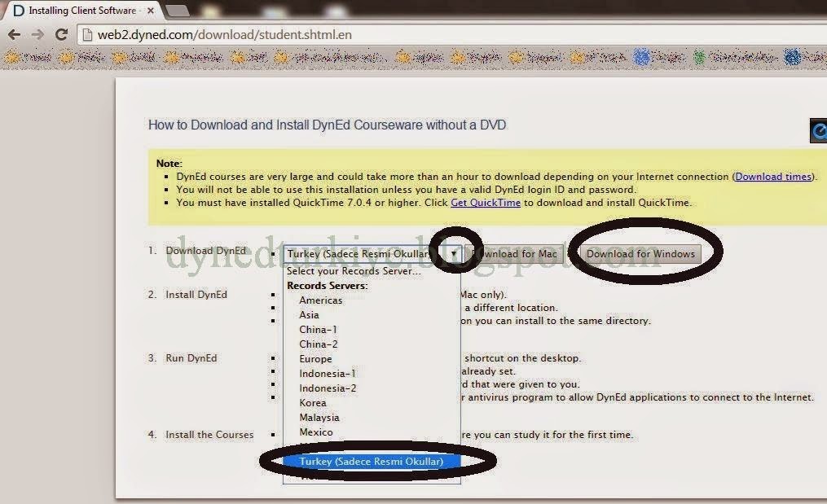Click the 'Records Servers:' group label
This screenshot has width=827, height=504.
[327, 286]
